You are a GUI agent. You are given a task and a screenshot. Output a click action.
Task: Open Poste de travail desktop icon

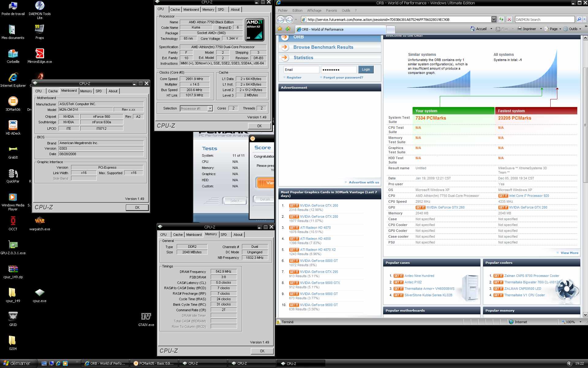tap(13, 9)
